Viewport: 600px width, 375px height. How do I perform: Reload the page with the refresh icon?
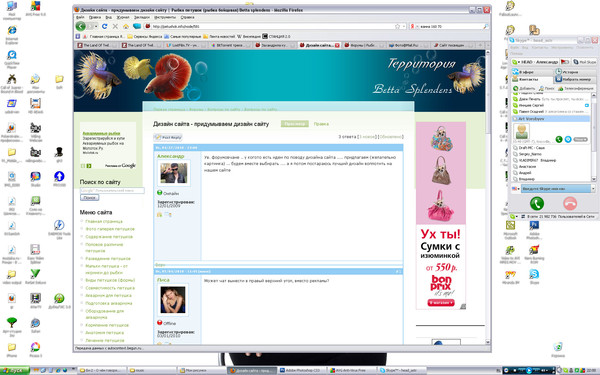pos(104,26)
